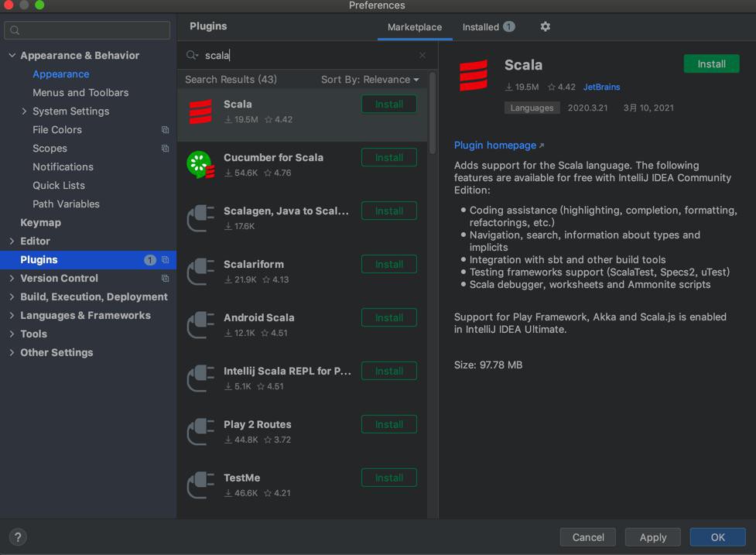Select Menus and Toolbars settings

pos(80,93)
